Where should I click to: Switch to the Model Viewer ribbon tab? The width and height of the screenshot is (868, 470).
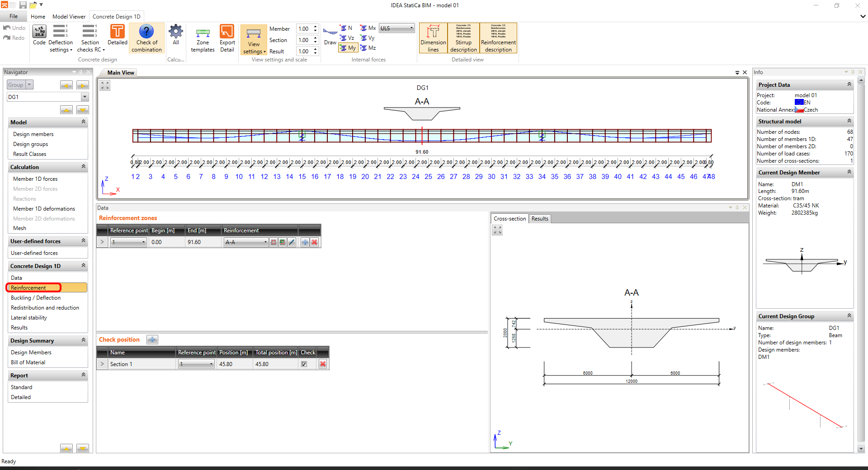point(69,17)
